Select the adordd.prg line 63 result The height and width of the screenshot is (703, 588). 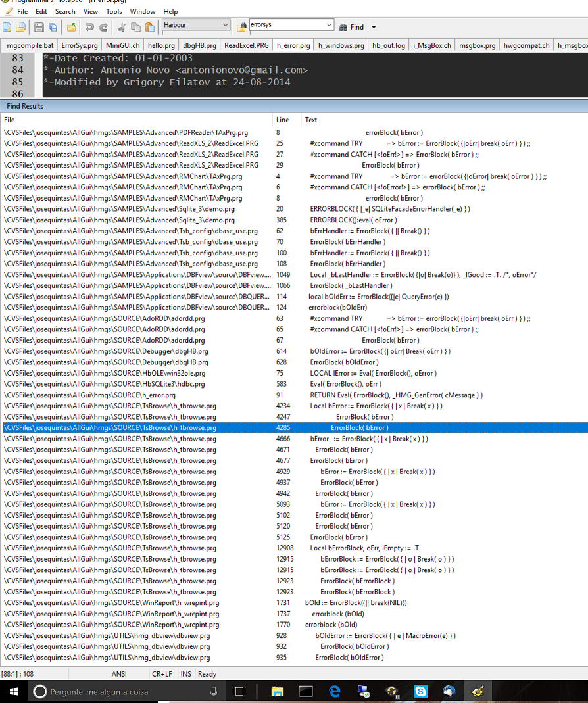click(294, 318)
